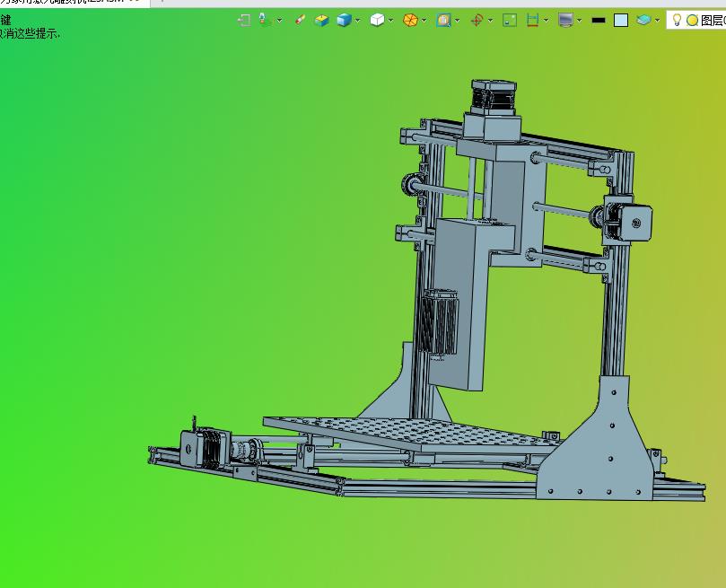Click the red rotate-around-point icon
Image resolution: width=726 pixels, height=588 pixels.
[x=477, y=20]
